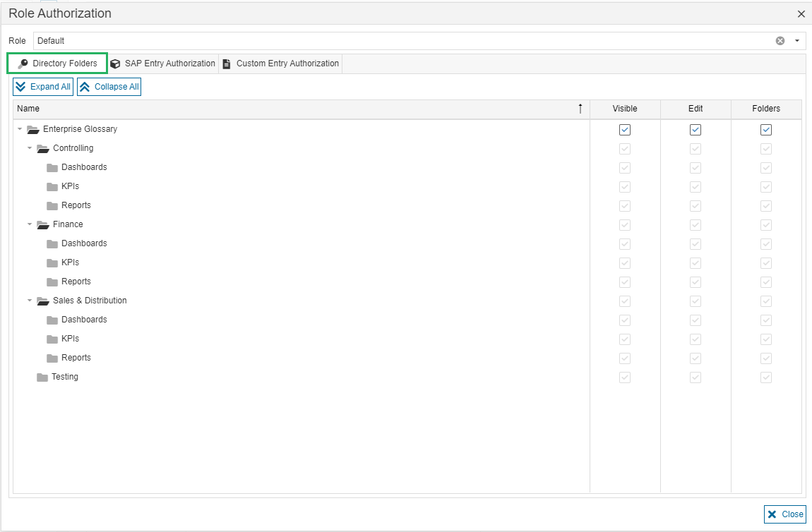
Task: Toggle Folders checkbox for Enterprise Glossary
Action: (766, 130)
